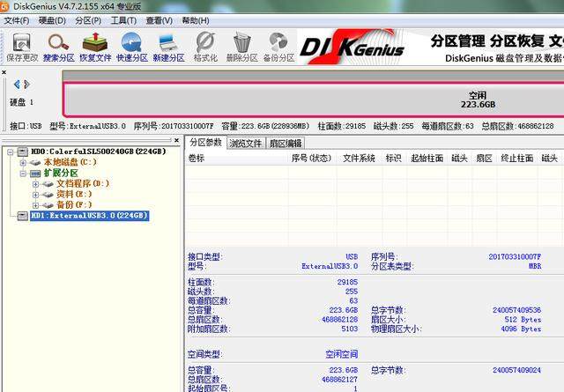This screenshot has height=392, width=564.
Task: Open the 恢复文件 recover files tool
Action: 95,46
